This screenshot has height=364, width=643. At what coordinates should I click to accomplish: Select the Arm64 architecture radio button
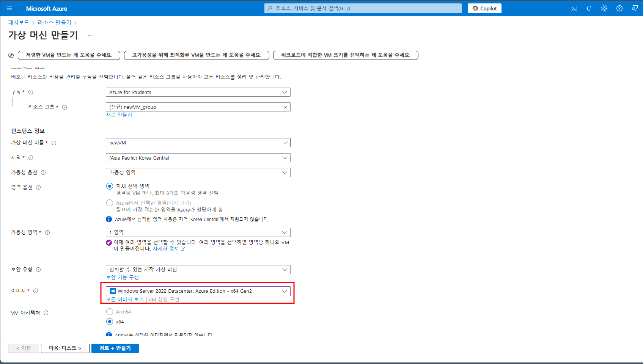click(x=110, y=312)
